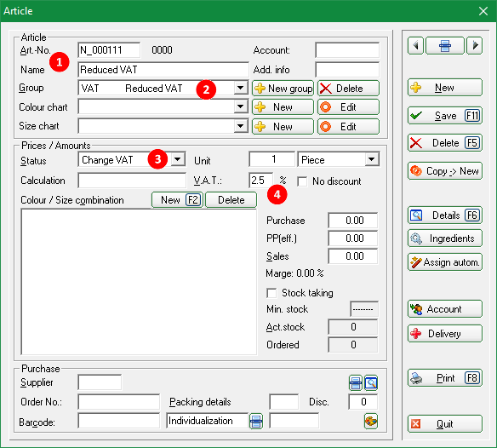Click Assign autom. wand button
This screenshot has width=497, height=448.
click(445, 262)
